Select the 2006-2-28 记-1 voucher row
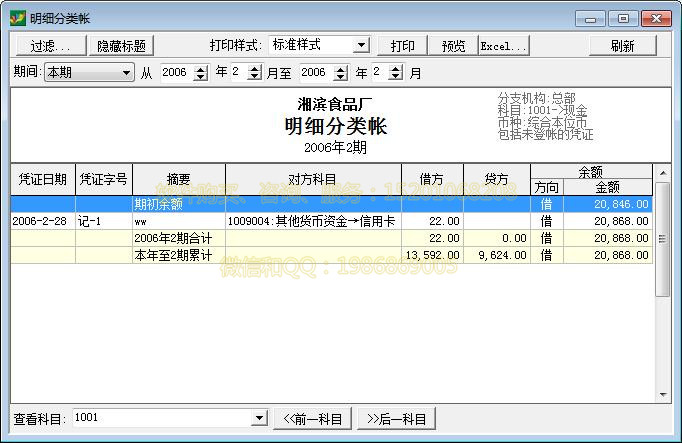 click(x=330, y=221)
